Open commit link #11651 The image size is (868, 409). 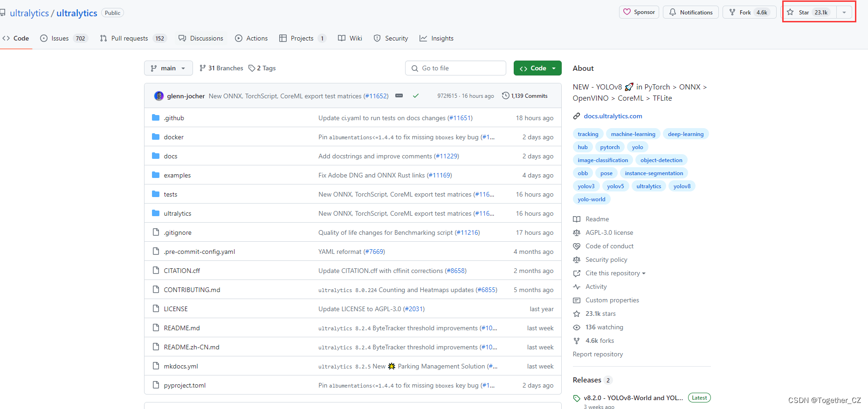point(460,118)
